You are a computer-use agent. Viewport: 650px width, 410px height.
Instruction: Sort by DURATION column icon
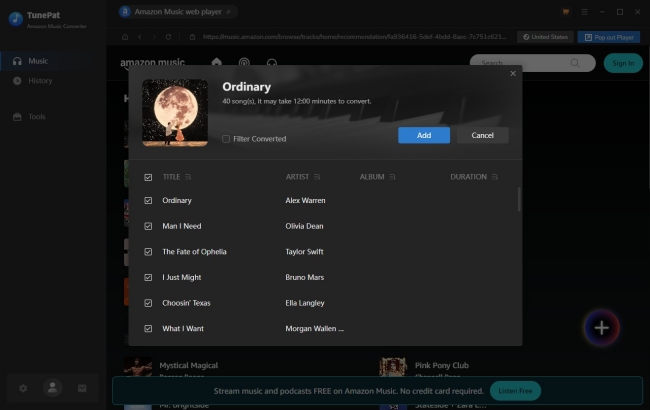pyautogui.click(x=495, y=177)
